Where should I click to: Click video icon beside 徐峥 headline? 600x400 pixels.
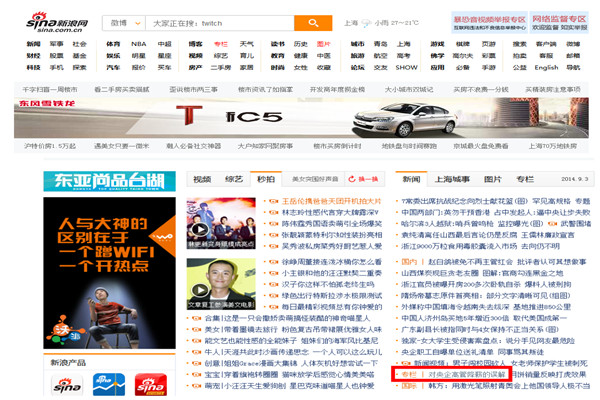tap(274, 262)
